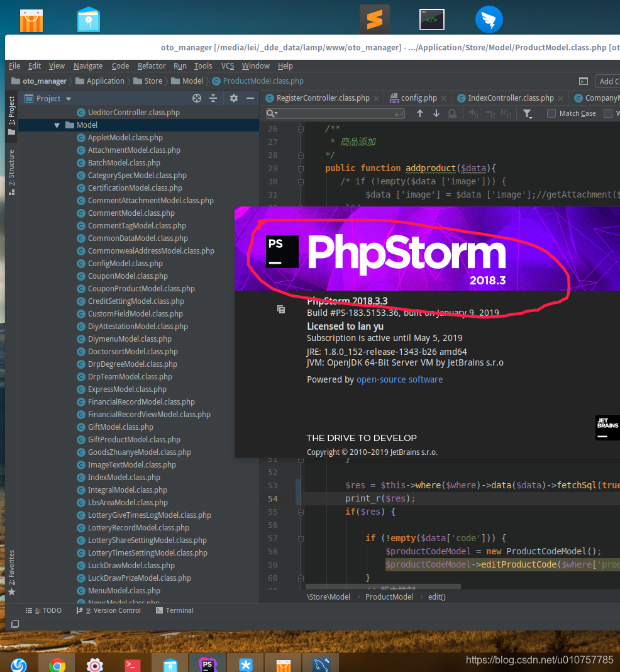This screenshot has width=620, height=672.
Task: Open the Favorites side panel tab
Action: tap(11, 573)
